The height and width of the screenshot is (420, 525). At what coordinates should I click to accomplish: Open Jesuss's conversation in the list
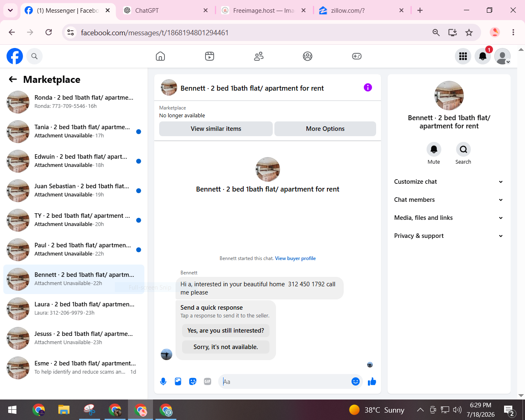coord(74,338)
